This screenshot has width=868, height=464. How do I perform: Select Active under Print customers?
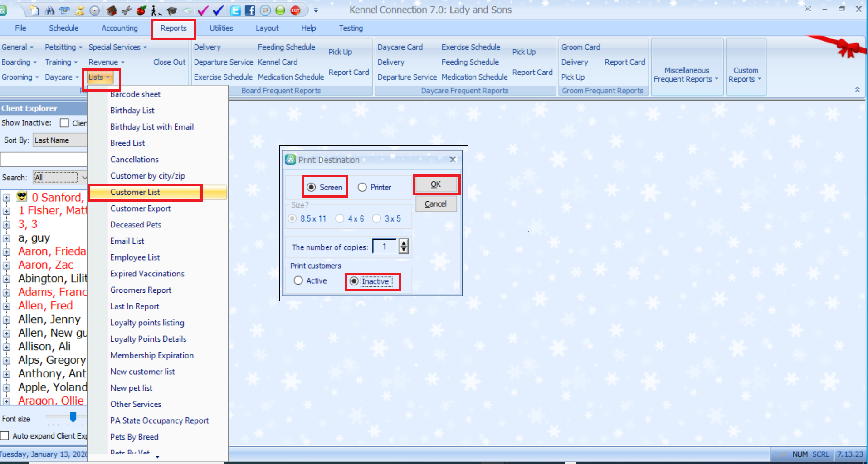(298, 280)
